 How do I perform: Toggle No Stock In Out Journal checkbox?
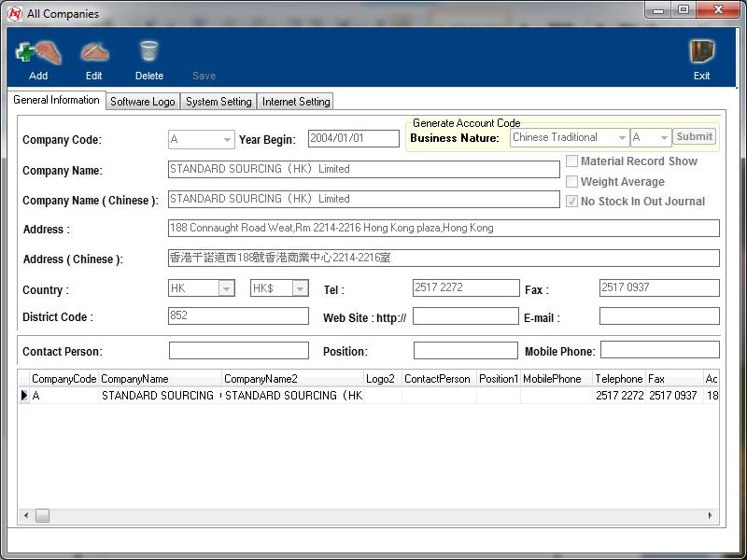pyautogui.click(x=571, y=202)
